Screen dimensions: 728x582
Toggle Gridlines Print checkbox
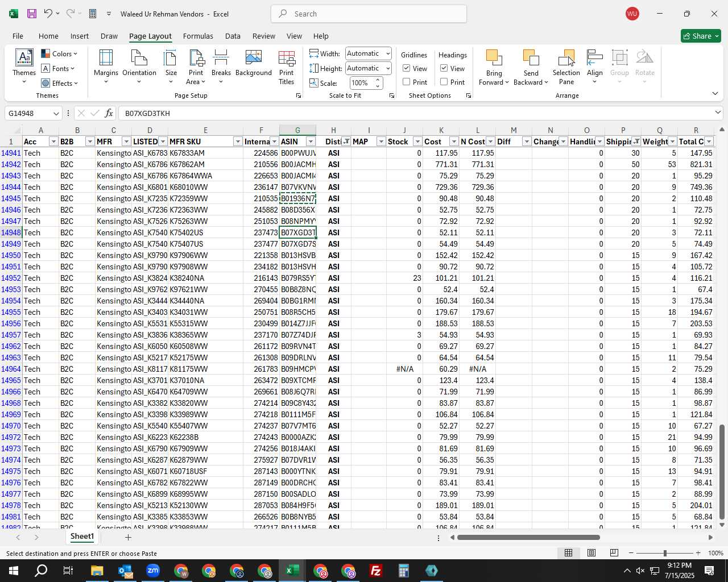coord(407,82)
